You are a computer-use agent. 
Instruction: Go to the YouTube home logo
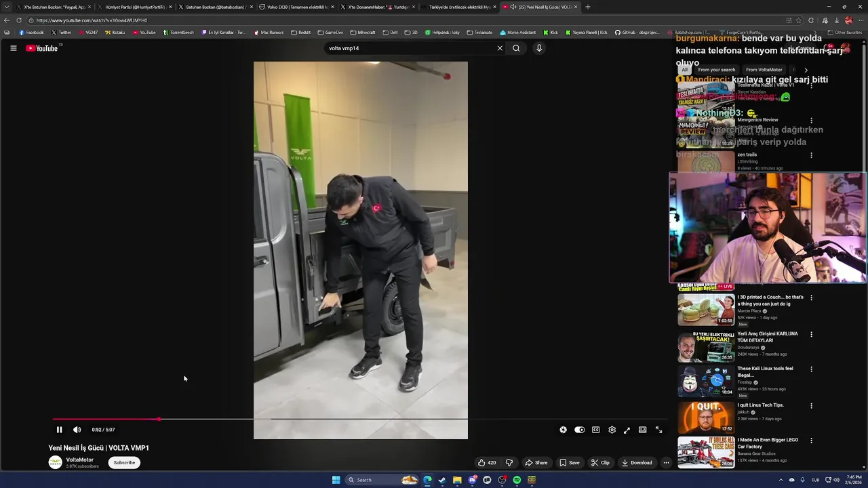click(42, 48)
